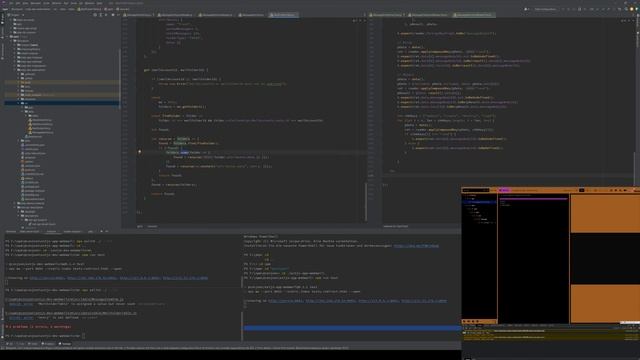Click the red '2 problems' summary line
Image resolution: width=640 pixels, height=360 pixels.
click(x=38, y=327)
